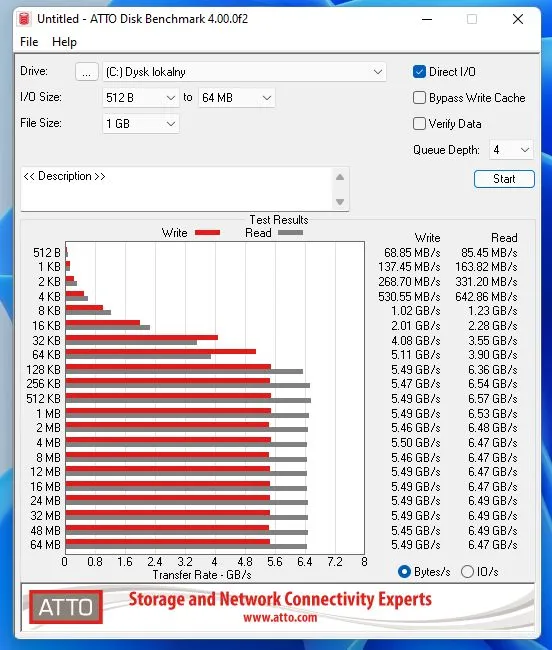Click the Test Results heading
Screen dimensions: 552x650
(279, 220)
